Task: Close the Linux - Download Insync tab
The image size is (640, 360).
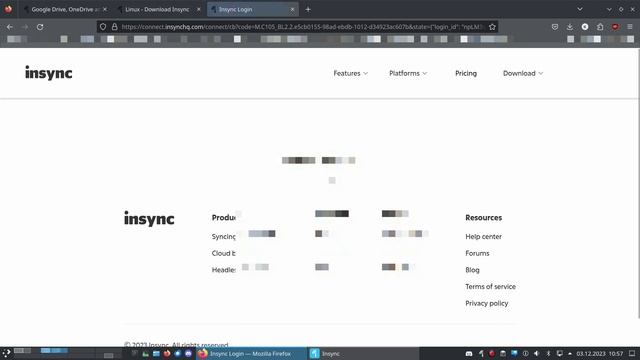Action: point(199,9)
